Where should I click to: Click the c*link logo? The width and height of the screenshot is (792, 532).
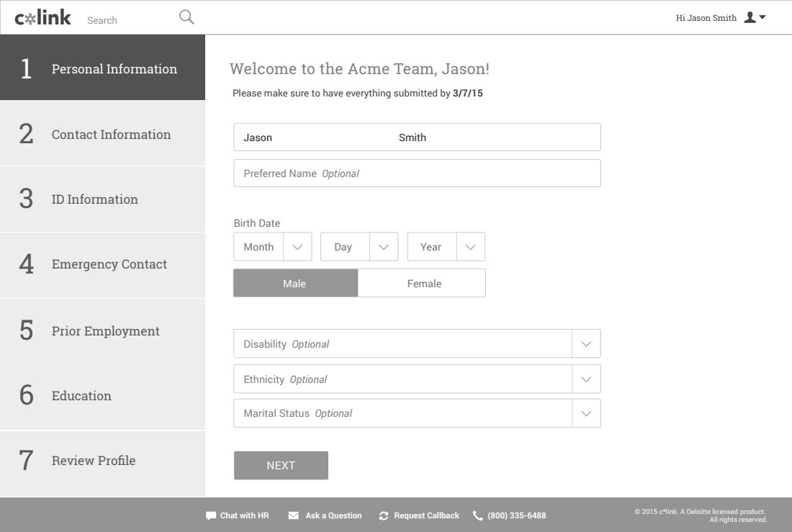(43, 18)
